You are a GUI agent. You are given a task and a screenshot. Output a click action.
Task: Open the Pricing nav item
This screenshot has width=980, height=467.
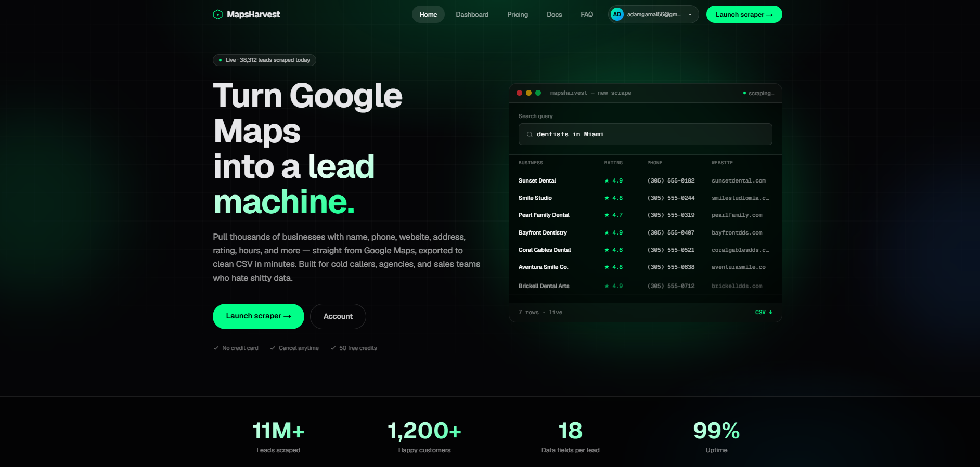tap(518, 15)
